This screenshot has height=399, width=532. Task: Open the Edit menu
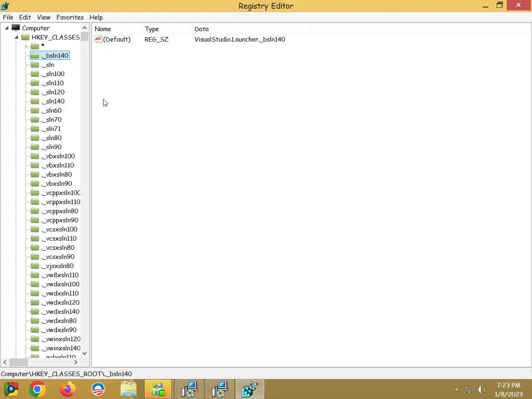click(x=25, y=17)
